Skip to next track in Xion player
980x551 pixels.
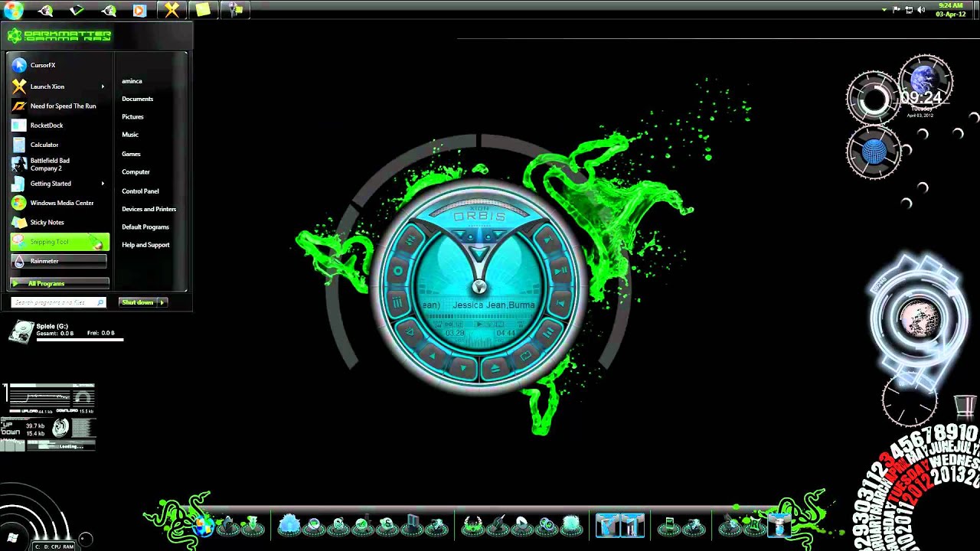tap(548, 240)
